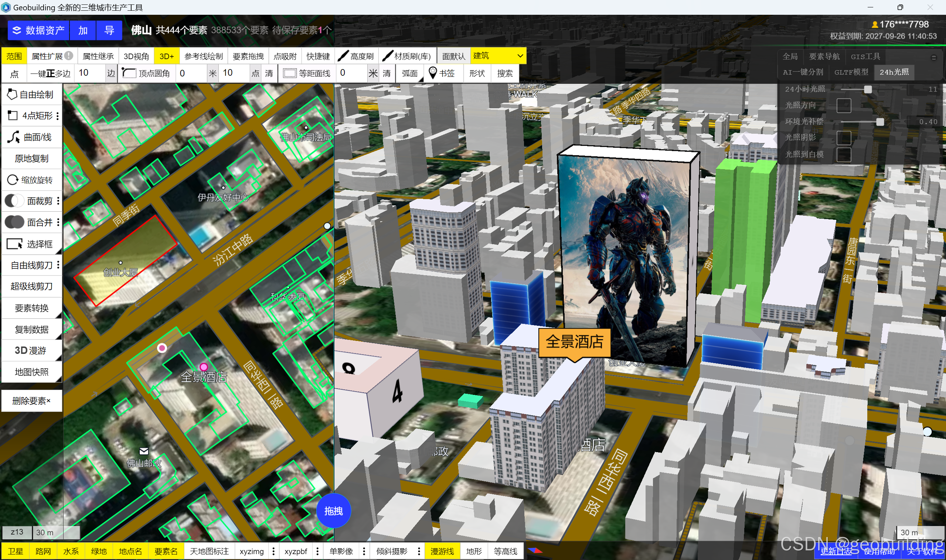Open the 书签 bookmark pin

[442, 73]
